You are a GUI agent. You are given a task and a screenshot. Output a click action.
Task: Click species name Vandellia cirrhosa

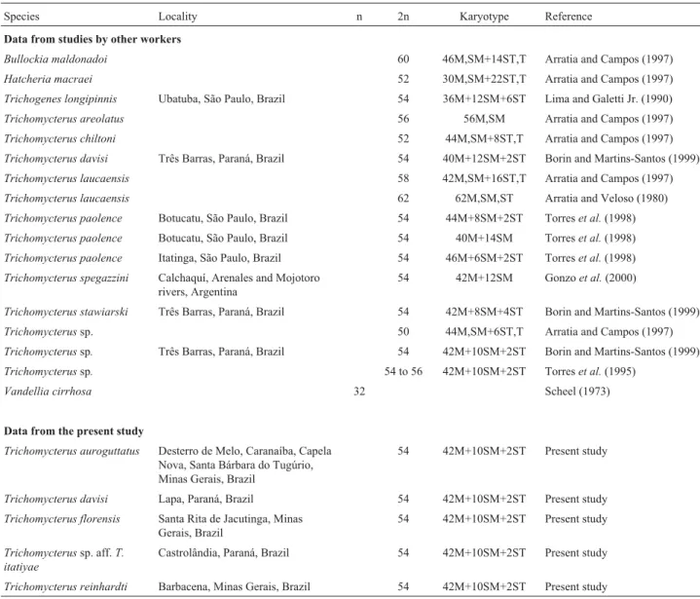coord(48,392)
